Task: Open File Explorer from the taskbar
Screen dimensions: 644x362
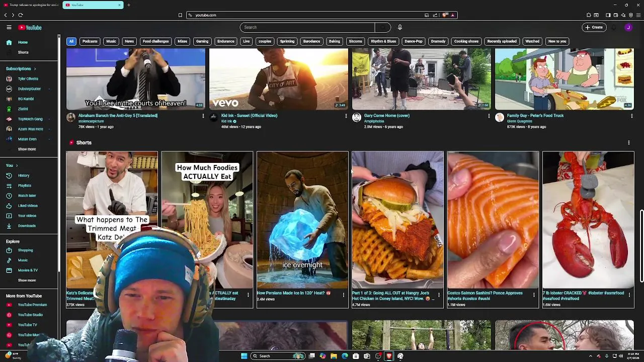Action: 334,356
